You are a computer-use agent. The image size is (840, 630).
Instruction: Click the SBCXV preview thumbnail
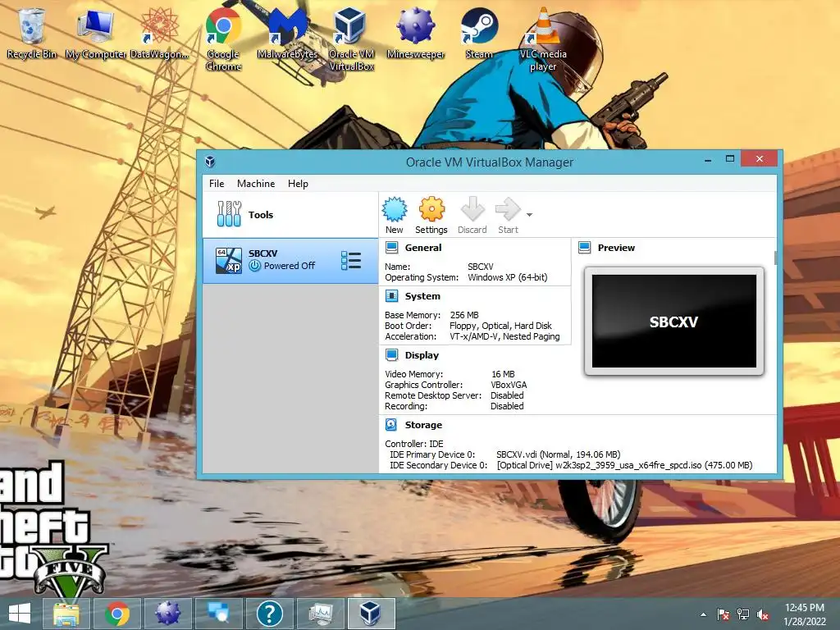(674, 322)
